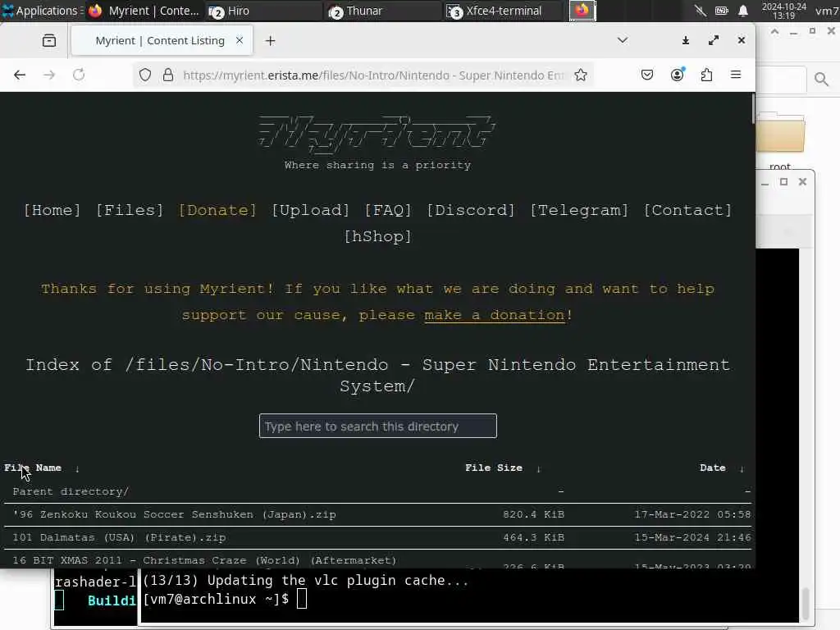Open the root folder in Thunar window
840x630 pixels.
point(780,140)
